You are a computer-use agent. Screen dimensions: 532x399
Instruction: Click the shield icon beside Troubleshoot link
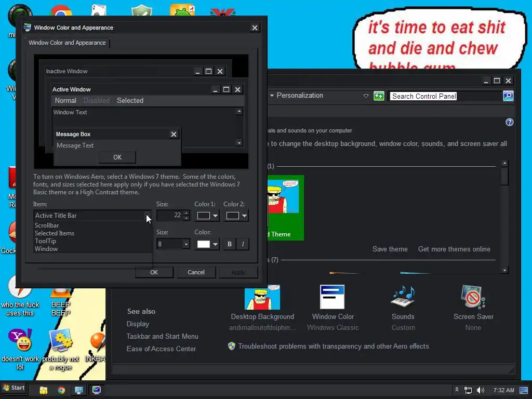click(232, 346)
